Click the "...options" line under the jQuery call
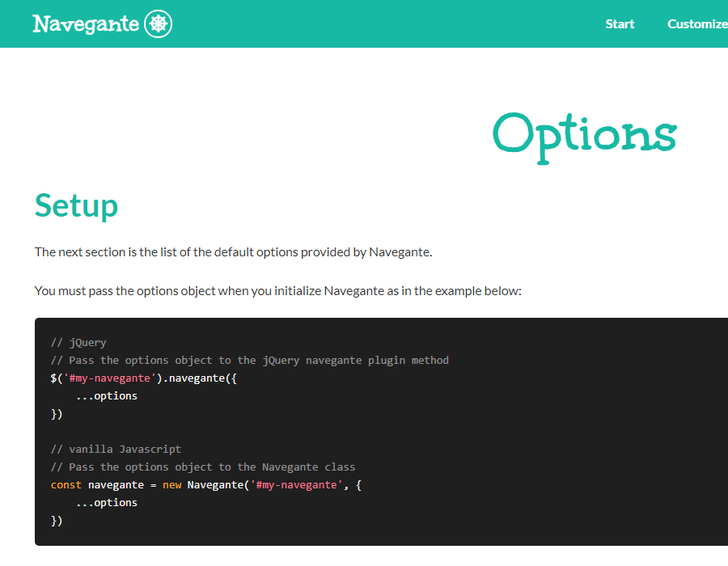This screenshot has width=728, height=566. point(106,395)
